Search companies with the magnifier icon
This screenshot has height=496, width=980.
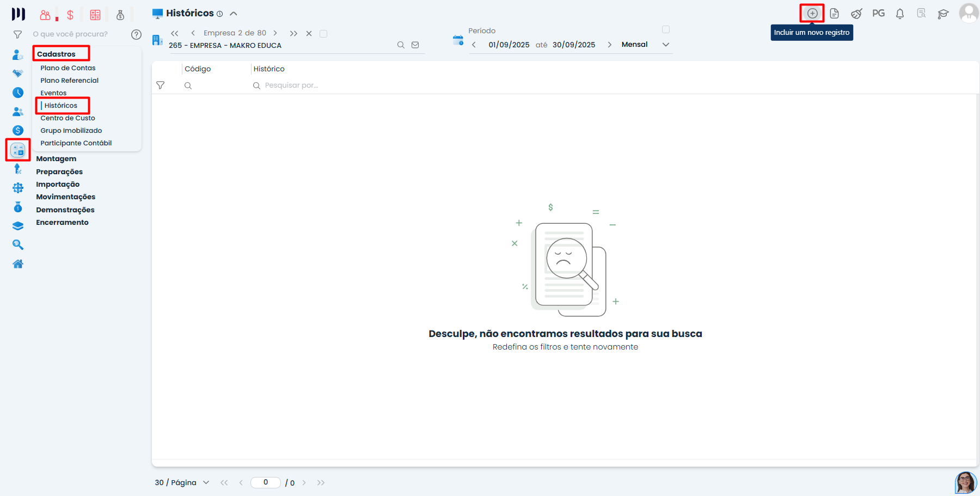[401, 45]
